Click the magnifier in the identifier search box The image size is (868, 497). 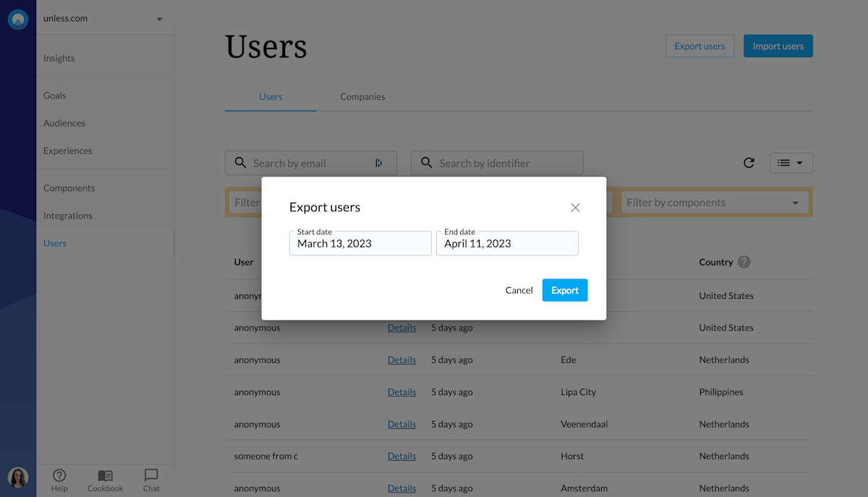coord(426,163)
